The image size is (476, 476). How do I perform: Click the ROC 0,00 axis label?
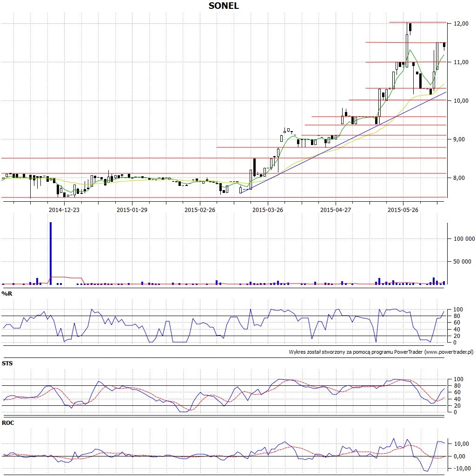(459, 456)
